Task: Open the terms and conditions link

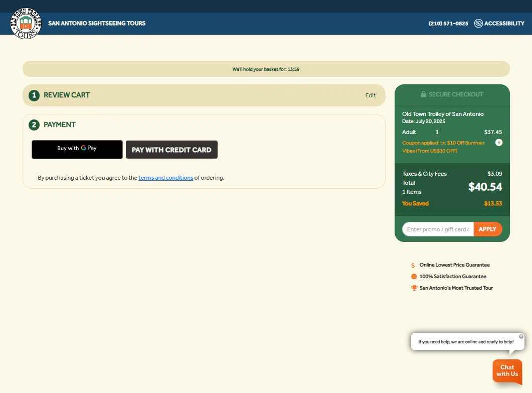Action: [x=165, y=178]
